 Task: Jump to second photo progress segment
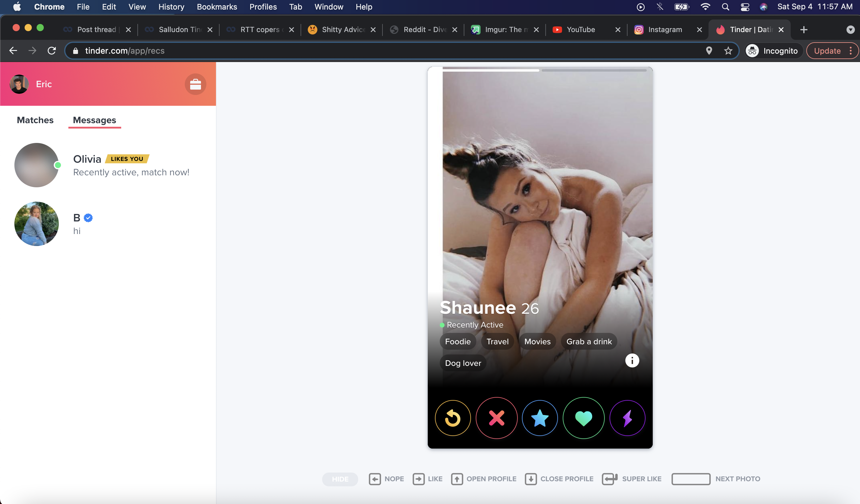(594, 70)
